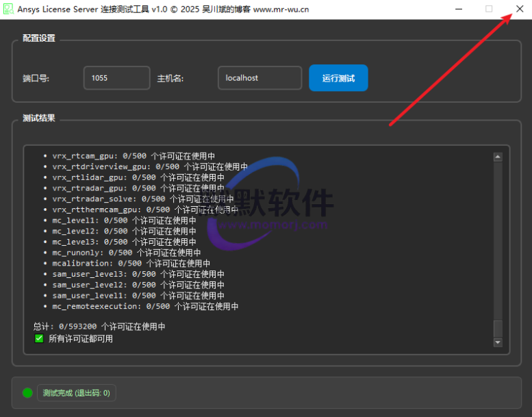Screen dimensions: 532x417
Task: Focus the 主机名 field containing localhost
Action: (259, 78)
